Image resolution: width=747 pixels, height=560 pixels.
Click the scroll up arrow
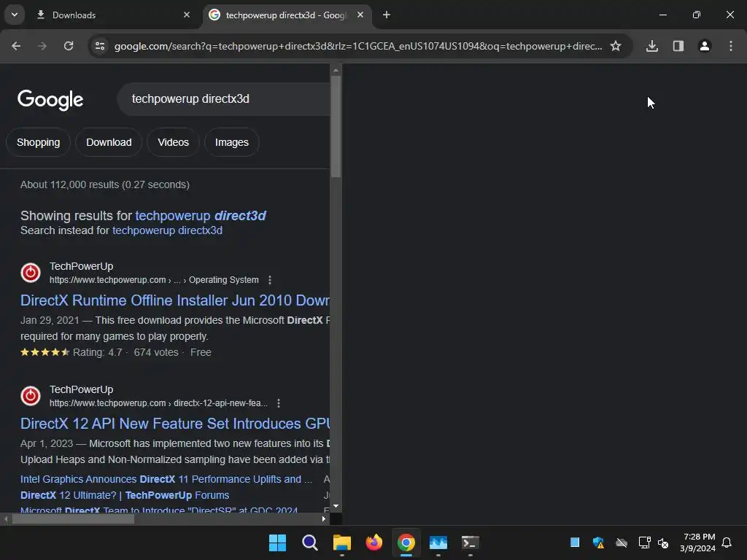336,70
